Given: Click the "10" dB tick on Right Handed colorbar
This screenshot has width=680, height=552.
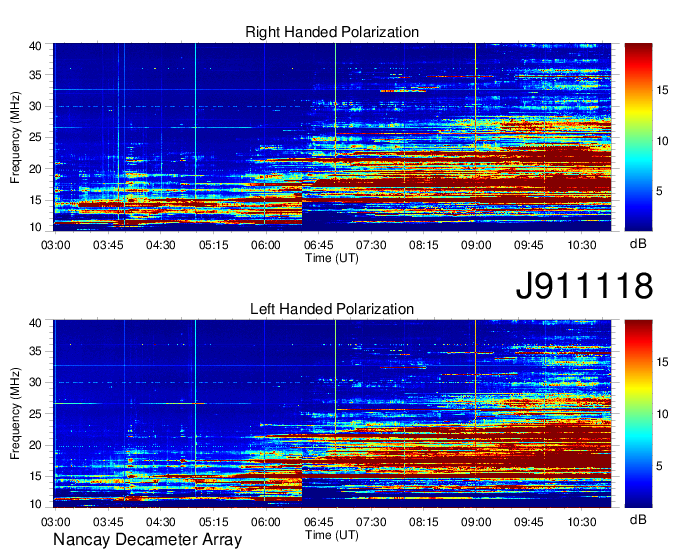Looking at the screenshot, I should pyautogui.click(x=662, y=141).
